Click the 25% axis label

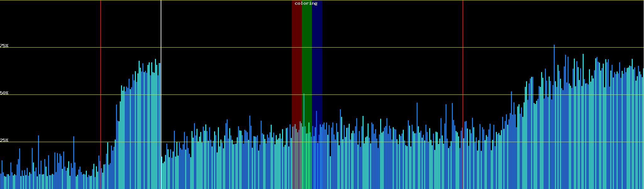pos(4,140)
